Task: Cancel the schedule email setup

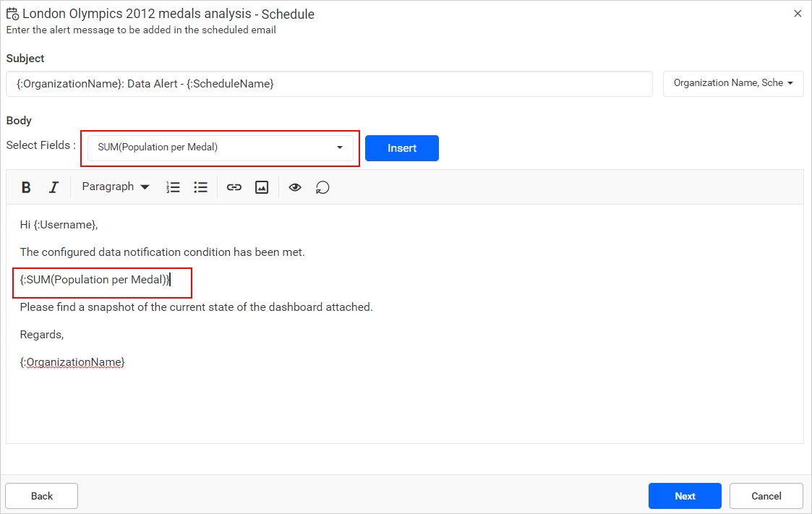Action: (x=766, y=495)
